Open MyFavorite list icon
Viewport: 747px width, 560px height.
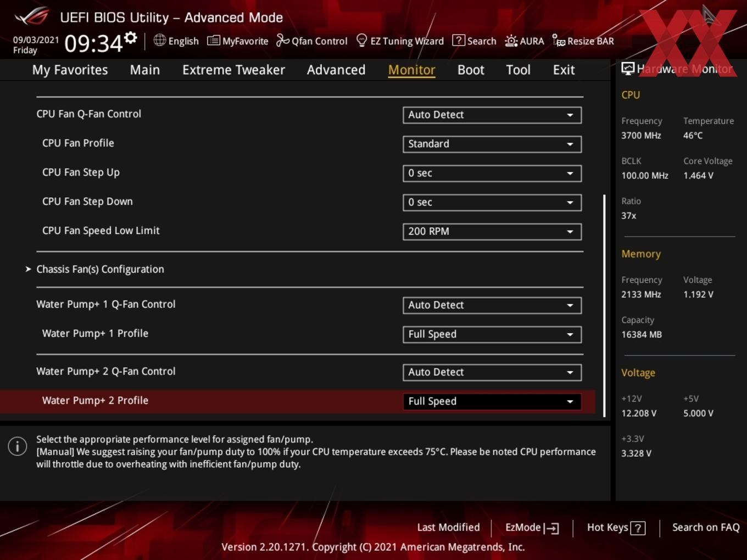(213, 41)
